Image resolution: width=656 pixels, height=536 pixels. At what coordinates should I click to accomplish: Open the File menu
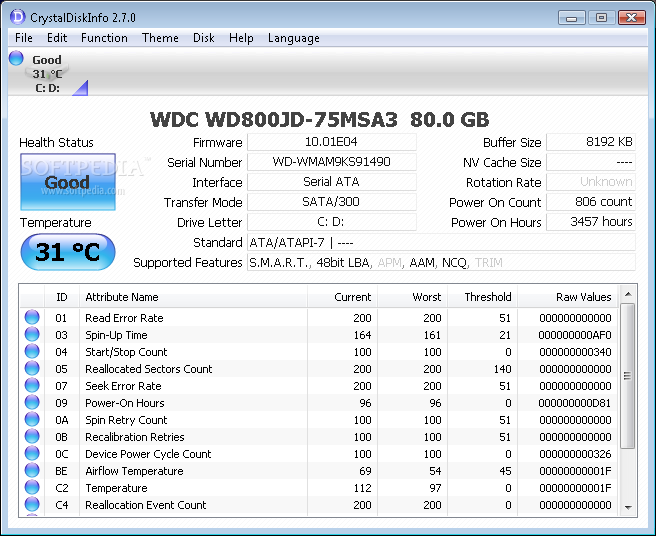(x=23, y=38)
